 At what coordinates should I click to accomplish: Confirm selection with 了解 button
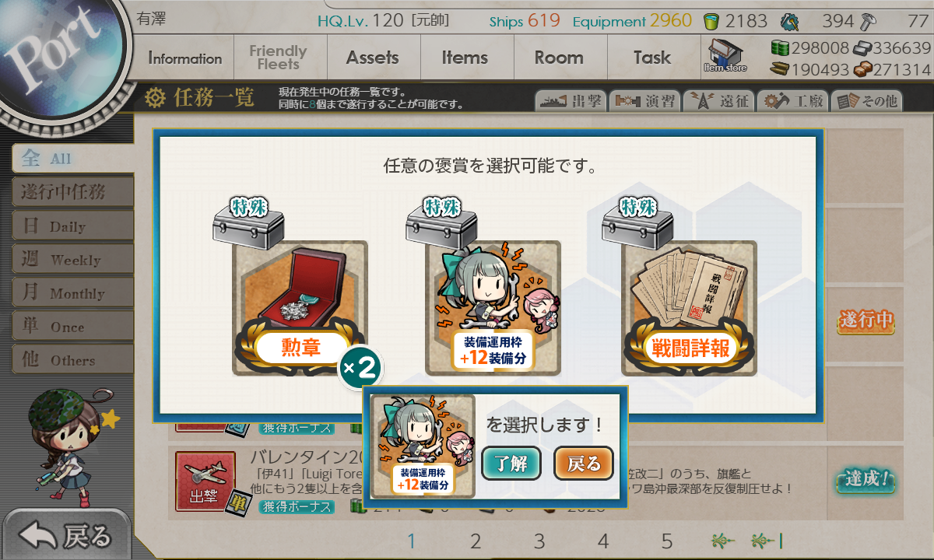tap(511, 464)
